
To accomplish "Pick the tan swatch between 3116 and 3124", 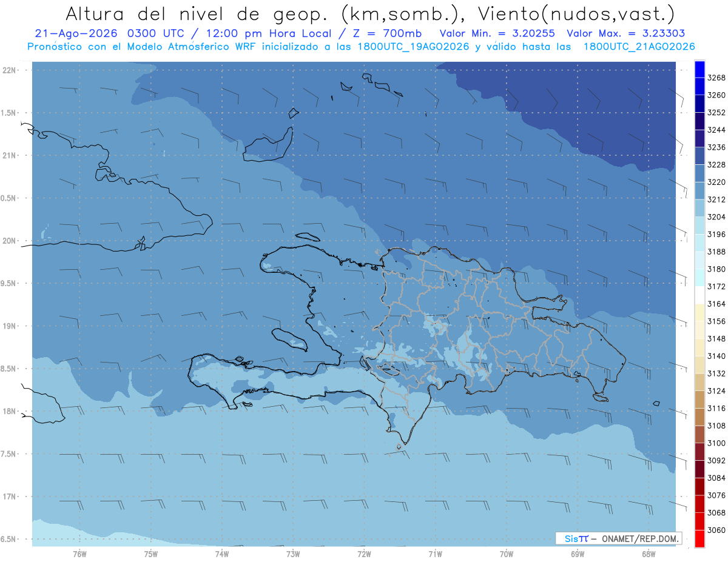I will [x=699, y=400].
